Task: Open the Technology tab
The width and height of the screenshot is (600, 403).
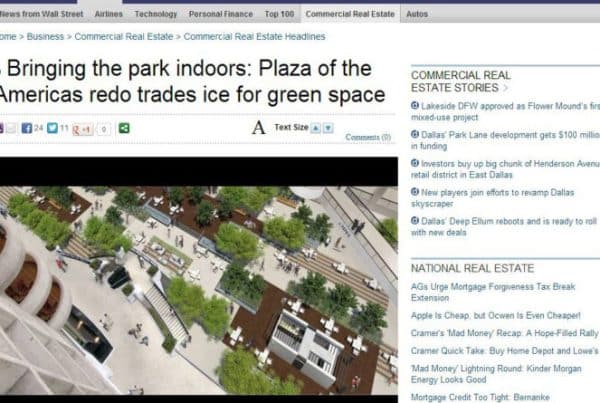Action: pos(155,15)
